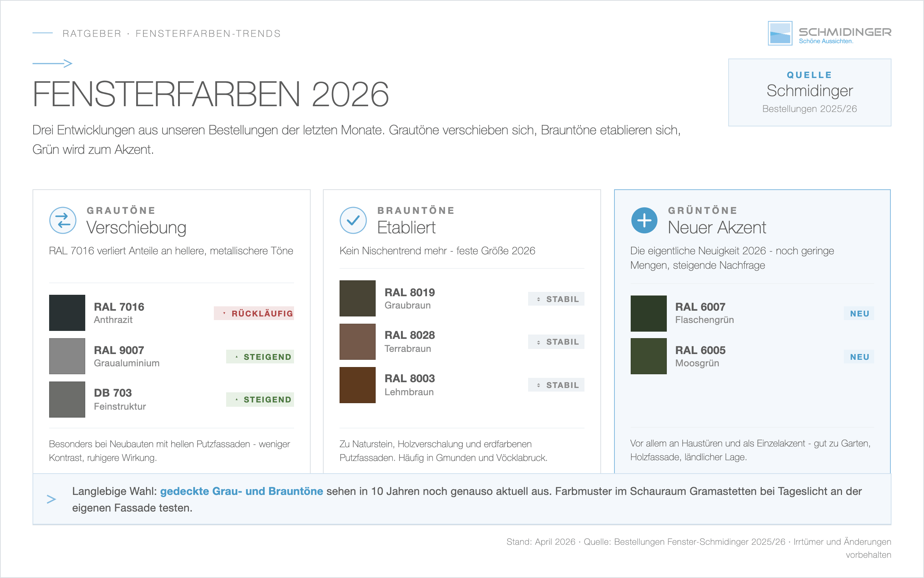Select the arrow icon above the headline
Screen dimensions: 924x578
(52, 64)
